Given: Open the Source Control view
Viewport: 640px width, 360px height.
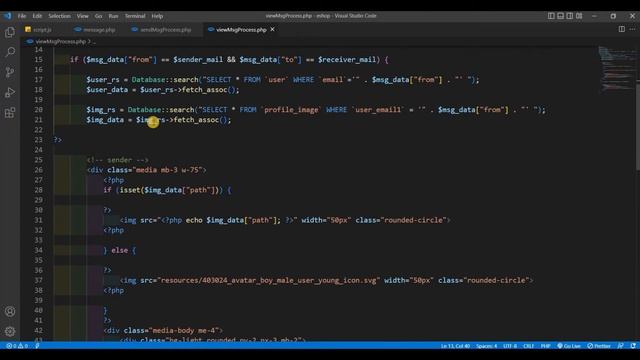Looking at the screenshot, I should (x=10, y=72).
